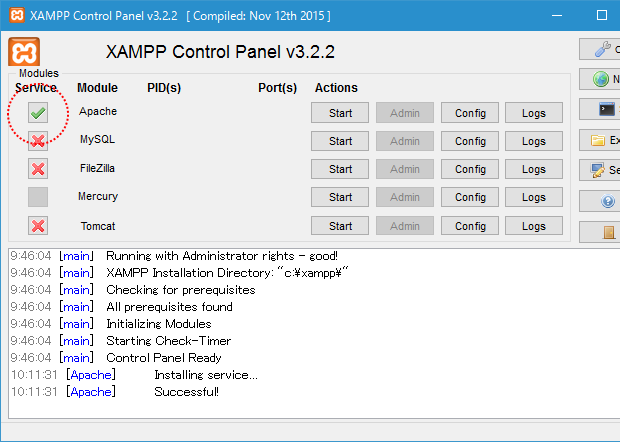View Mercury Logs
Screen dimensions: 620x442
[534, 197]
